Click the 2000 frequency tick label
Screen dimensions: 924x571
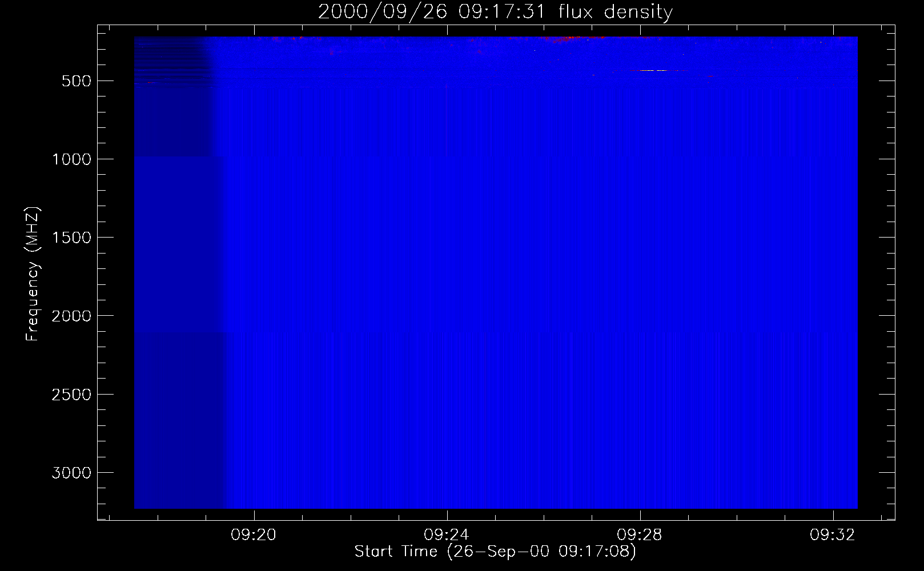tap(71, 316)
